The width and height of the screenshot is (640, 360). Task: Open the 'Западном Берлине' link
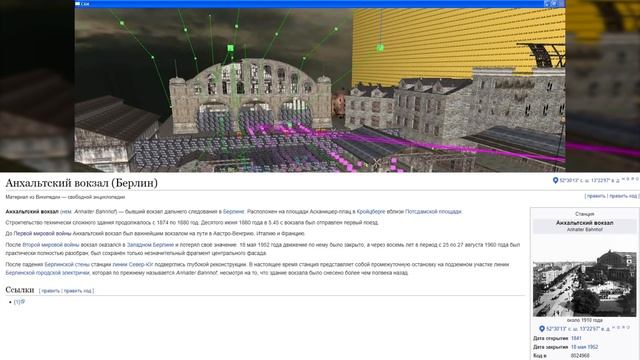(150, 244)
